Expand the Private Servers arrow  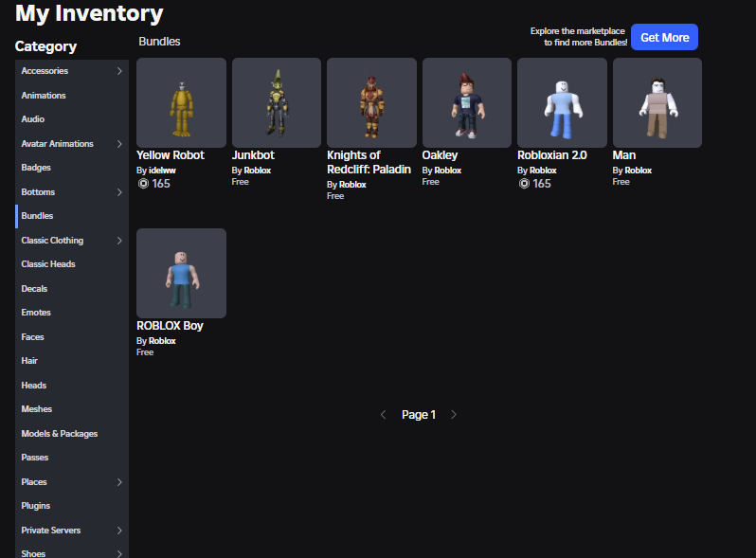pyautogui.click(x=119, y=530)
